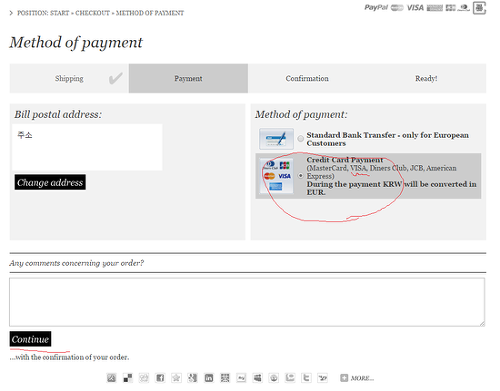Screen dimensions: 500x391
Task: Click the MORE... share link text
Action: click(x=362, y=378)
